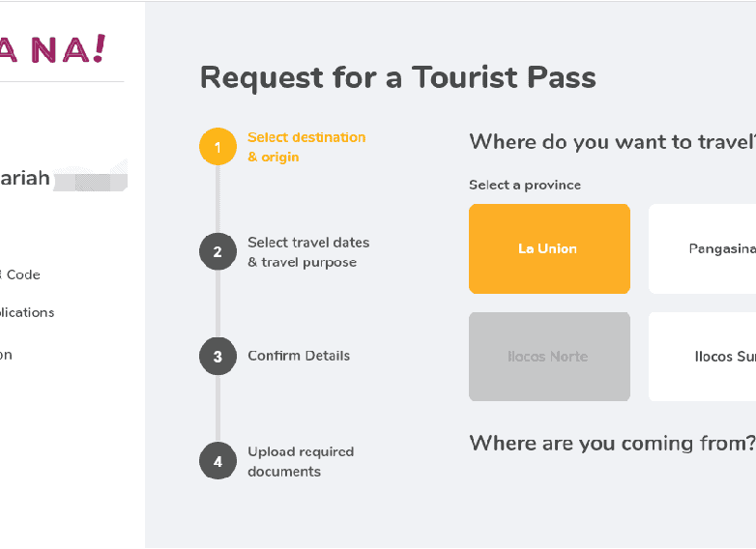Click the "Where are you coming from?" heading
Screen dimensions: 756x549
tap(611, 443)
